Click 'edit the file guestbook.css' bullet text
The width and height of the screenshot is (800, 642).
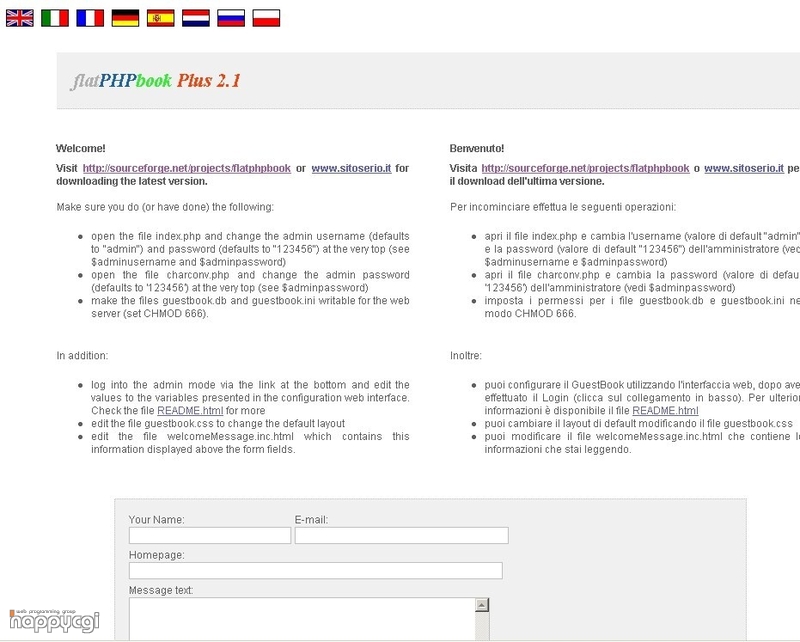[x=218, y=424]
